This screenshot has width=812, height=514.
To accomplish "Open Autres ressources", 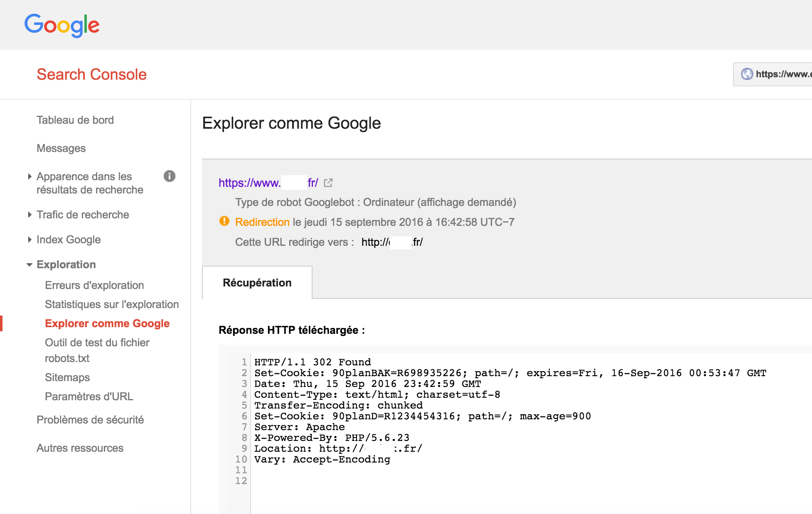I will (80, 448).
